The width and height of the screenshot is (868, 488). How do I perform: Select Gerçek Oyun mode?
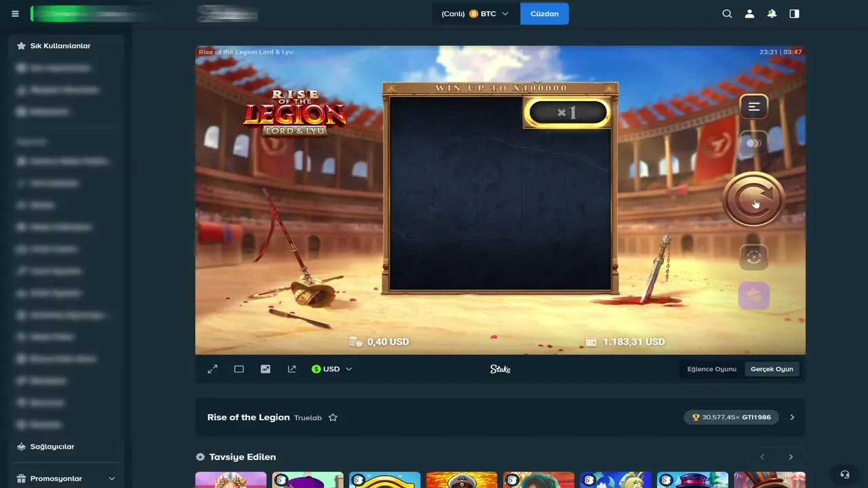pos(772,369)
